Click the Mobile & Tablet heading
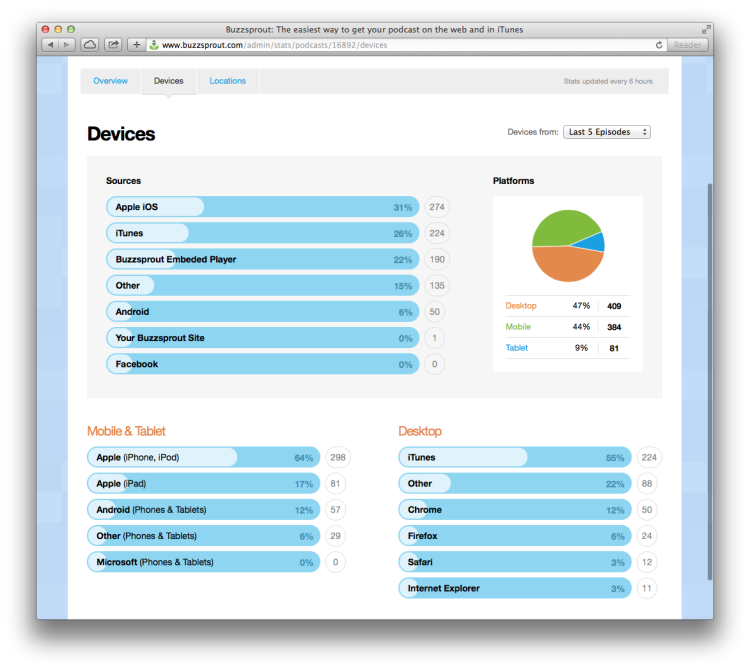 [126, 431]
